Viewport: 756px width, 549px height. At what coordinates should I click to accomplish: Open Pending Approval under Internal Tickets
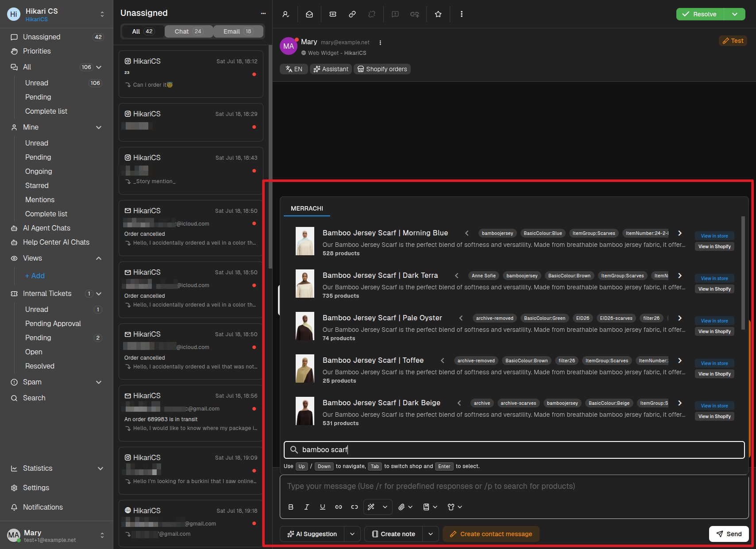pyautogui.click(x=53, y=323)
